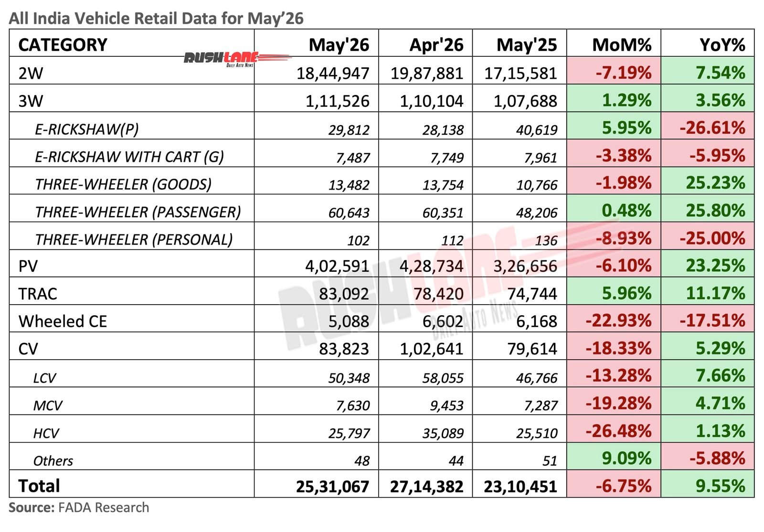Click the All India Vehicle Retail Data title
This screenshot has width=764, height=532.
pyautogui.click(x=156, y=18)
